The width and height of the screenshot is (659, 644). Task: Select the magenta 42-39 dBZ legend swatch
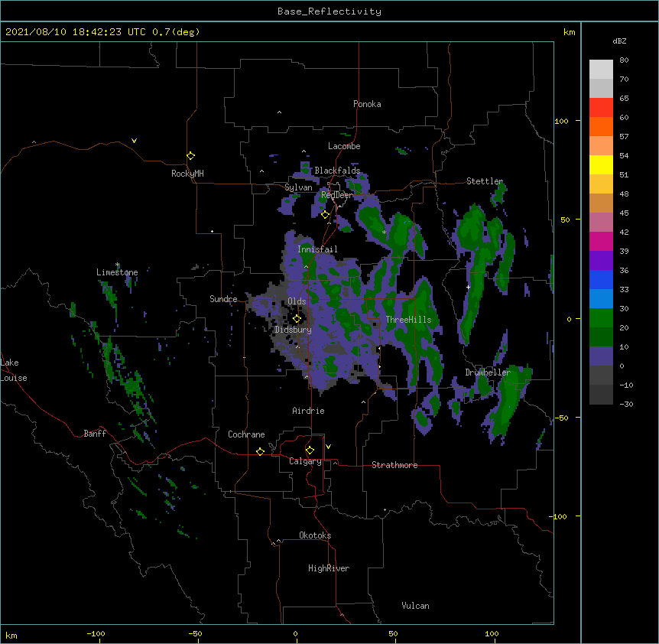tap(601, 241)
